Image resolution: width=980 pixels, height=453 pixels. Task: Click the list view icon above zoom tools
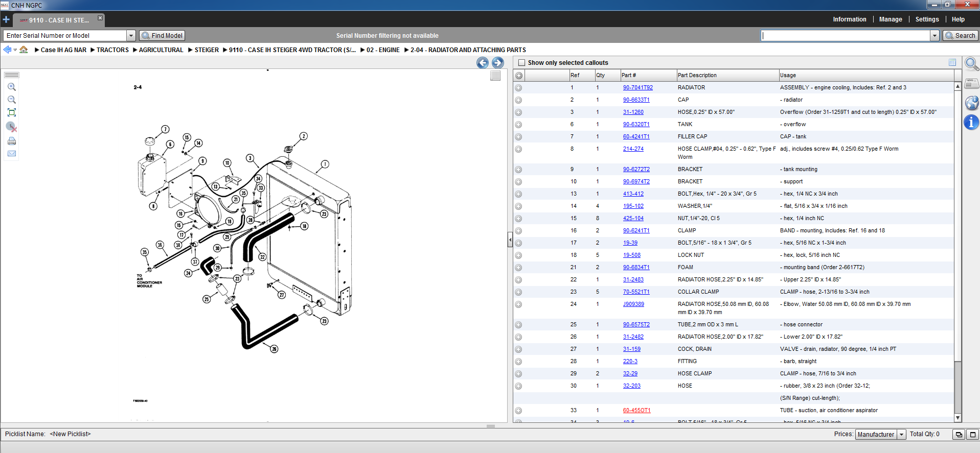[11, 75]
